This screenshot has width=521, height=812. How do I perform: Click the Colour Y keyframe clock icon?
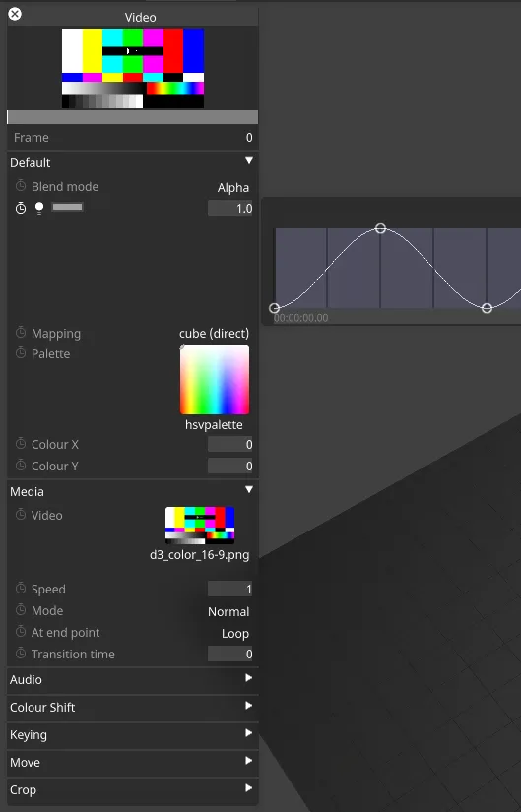coord(21,466)
